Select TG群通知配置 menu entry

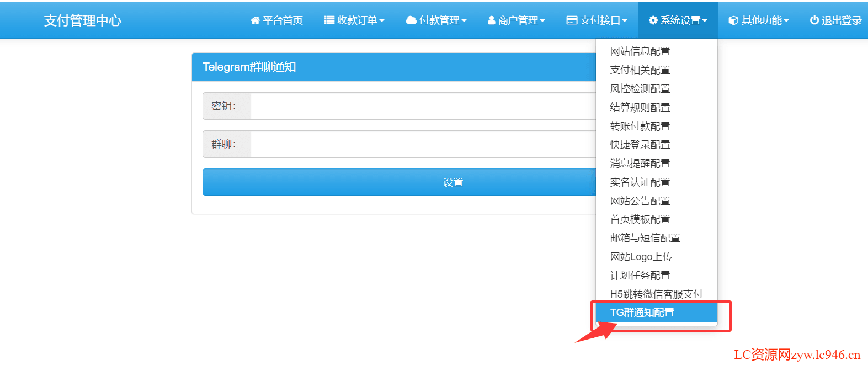pos(642,313)
